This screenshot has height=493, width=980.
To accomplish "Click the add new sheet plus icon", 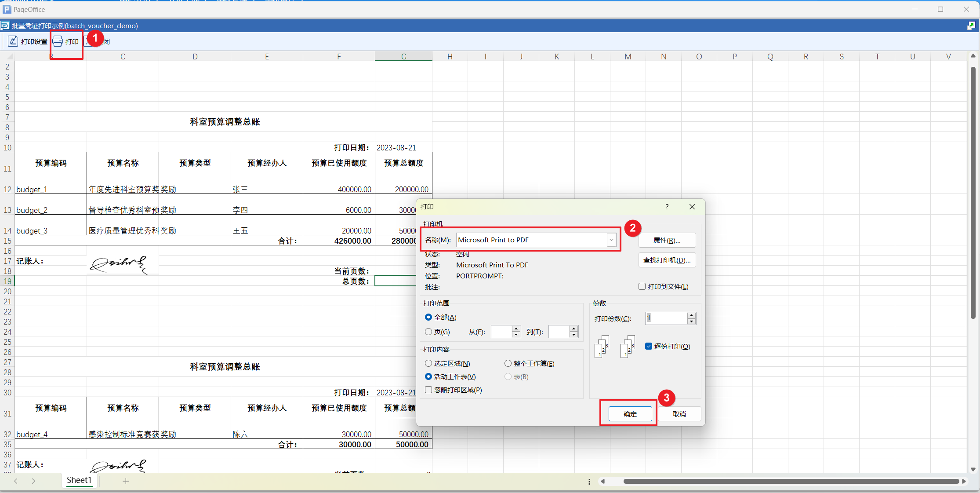I will click(126, 481).
